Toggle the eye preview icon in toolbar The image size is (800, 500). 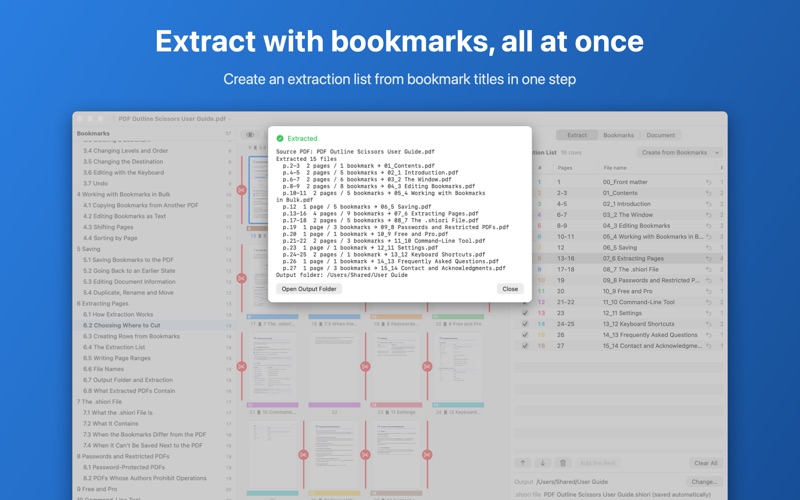(250, 135)
